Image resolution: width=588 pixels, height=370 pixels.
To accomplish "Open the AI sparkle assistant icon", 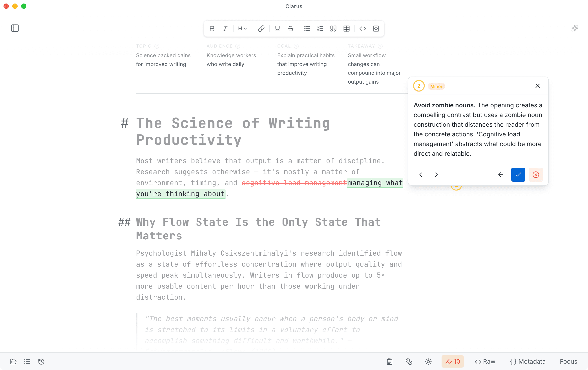I will tap(575, 28).
